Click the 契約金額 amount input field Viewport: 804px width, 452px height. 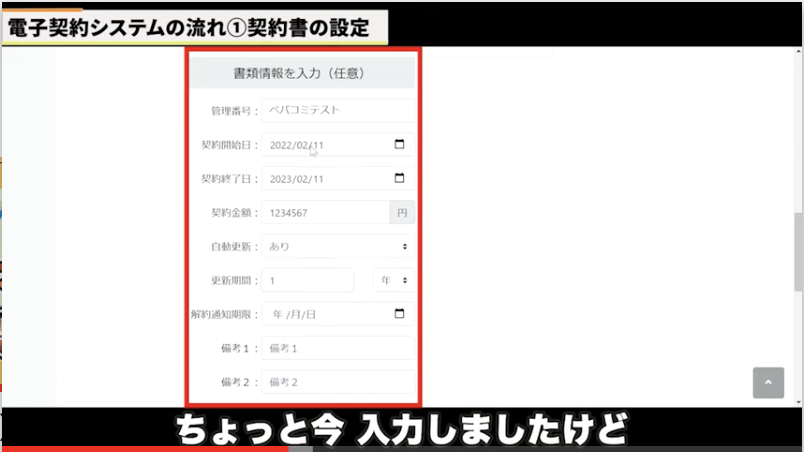point(325,212)
